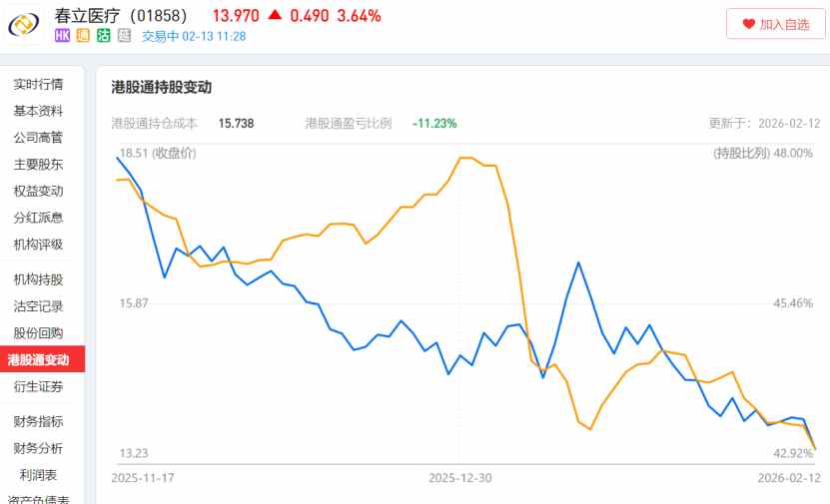Click the 港股通持仓成本 label
The width and height of the screenshot is (830, 504).
click(x=155, y=123)
